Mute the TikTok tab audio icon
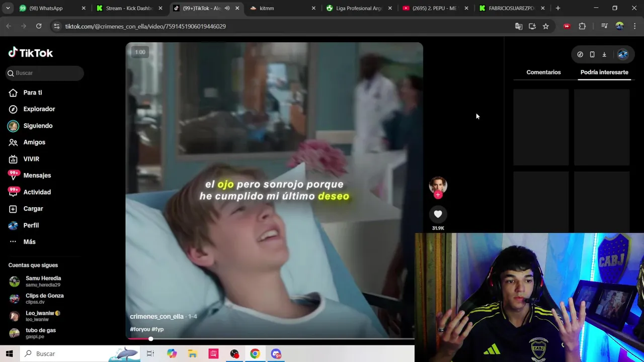This screenshot has width=644, height=362. pyautogui.click(x=227, y=8)
